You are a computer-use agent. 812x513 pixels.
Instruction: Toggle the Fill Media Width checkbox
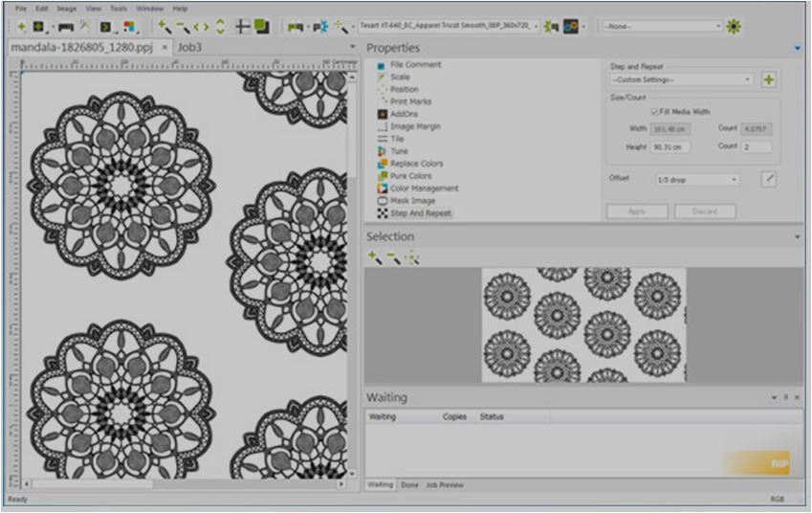[x=654, y=111]
